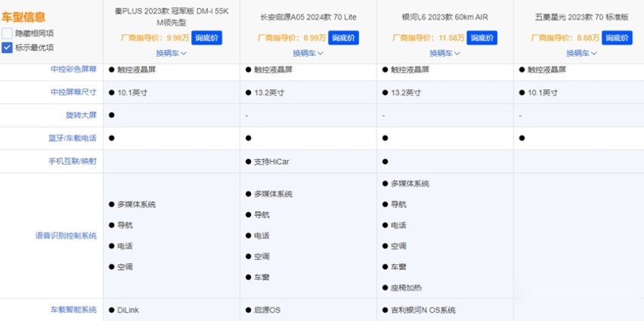Image resolution: width=644 pixels, height=321 pixels.
Task: Select the DiLink cell
Action: 128,310
